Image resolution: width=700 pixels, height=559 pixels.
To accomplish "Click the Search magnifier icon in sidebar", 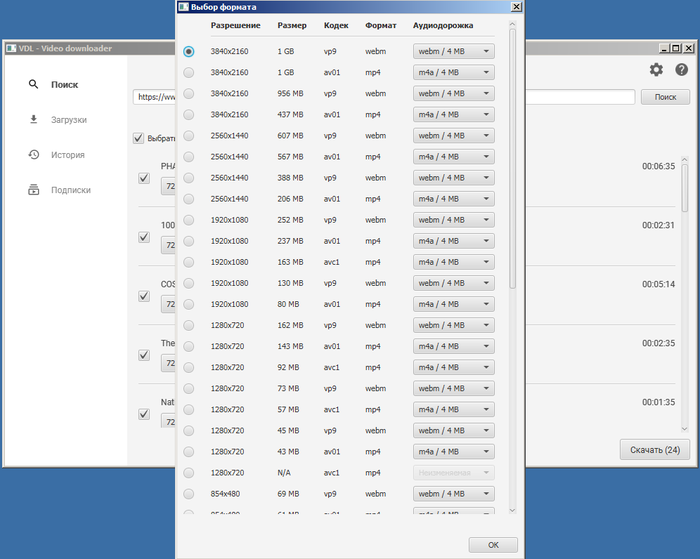I will click(x=33, y=85).
